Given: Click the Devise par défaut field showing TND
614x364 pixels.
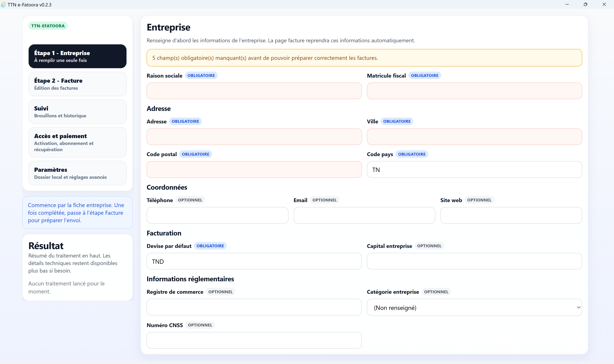Looking at the screenshot, I should point(254,261).
